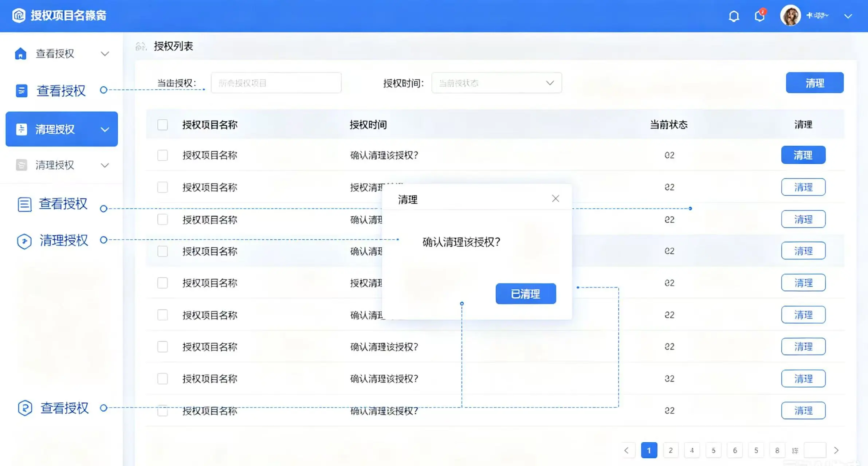This screenshot has height=466, width=868.
Task: Expand the user account dropdown chevron
Action: tap(848, 16)
